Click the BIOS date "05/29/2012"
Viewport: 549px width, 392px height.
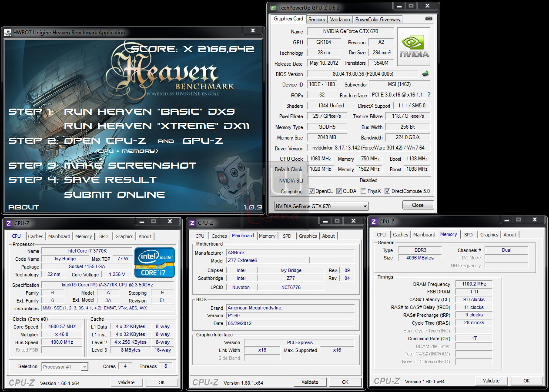(290, 323)
